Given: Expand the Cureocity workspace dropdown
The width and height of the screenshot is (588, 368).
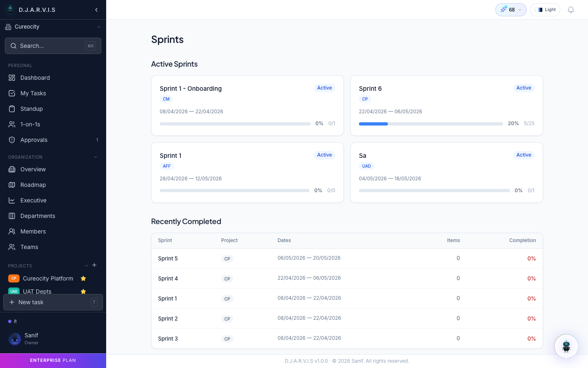Looking at the screenshot, I should [x=99, y=27].
